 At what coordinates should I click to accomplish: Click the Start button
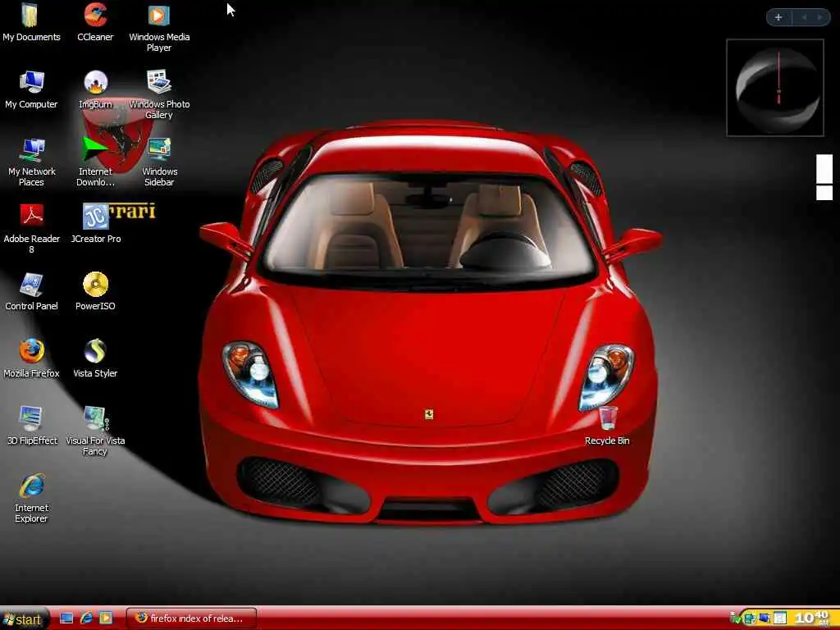pos(23,619)
